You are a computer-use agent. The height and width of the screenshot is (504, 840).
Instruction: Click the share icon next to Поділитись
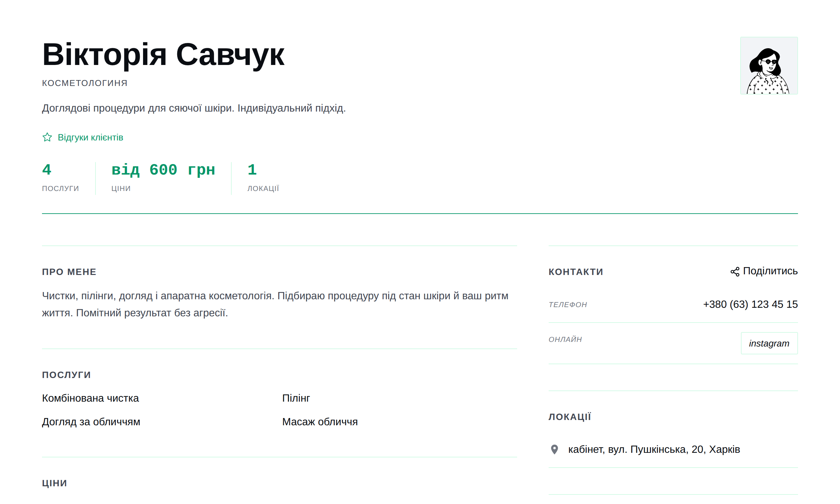pos(735,272)
